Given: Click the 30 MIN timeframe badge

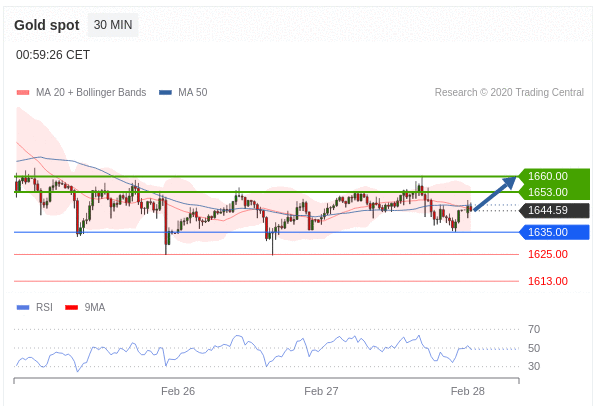Looking at the screenshot, I should (x=113, y=25).
